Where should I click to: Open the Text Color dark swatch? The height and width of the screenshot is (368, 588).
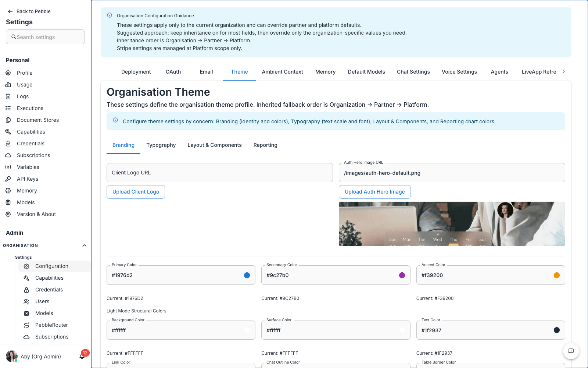tap(557, 330)
